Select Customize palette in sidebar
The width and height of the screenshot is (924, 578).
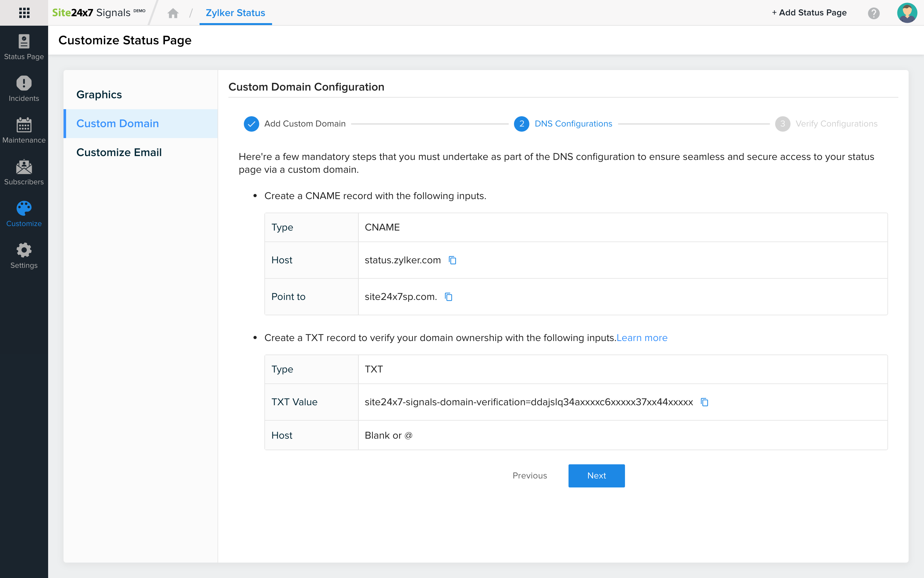pyautogui.click(x=24, y=214)
